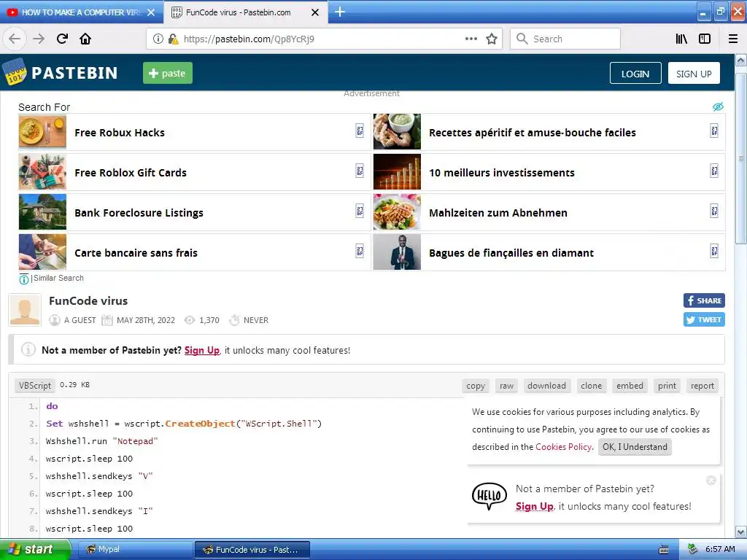Click the padlock warning icon in address bar
Screen dimensions: 747x560
click(x=174, y=39)
